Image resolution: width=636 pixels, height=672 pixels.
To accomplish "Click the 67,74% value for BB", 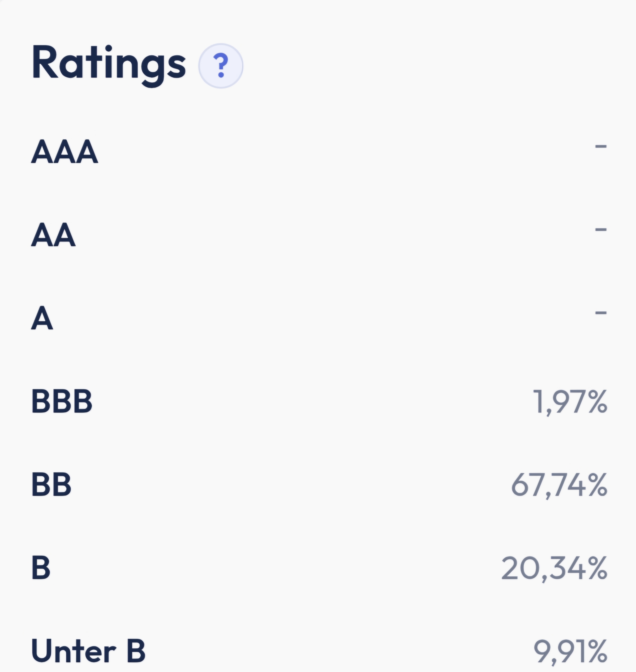I will [x=559, y=486].
